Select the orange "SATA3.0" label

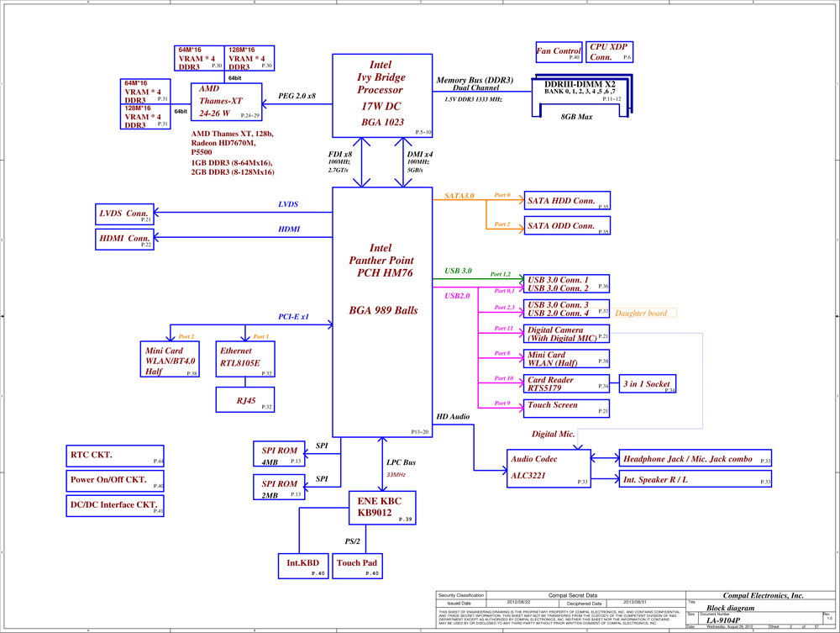459,196
